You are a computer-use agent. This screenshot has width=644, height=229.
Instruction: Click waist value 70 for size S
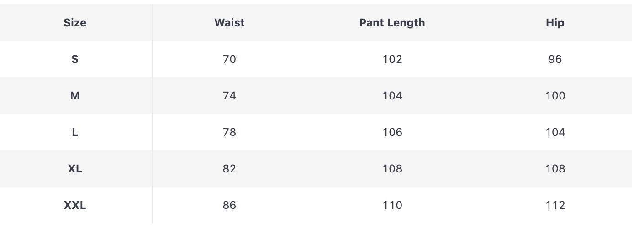tap(229, 59)
